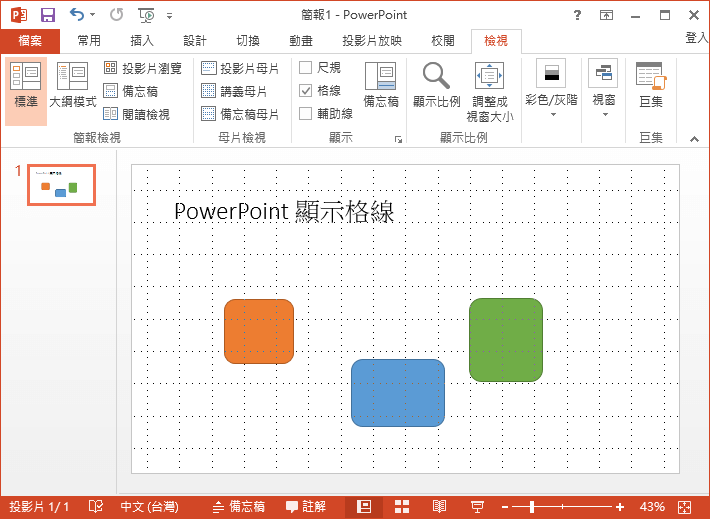This screenshot has width=710, height=519.
Task: Click the PowerPoint app logo icon
Action: pyautogui.click(x=19, y=15)
